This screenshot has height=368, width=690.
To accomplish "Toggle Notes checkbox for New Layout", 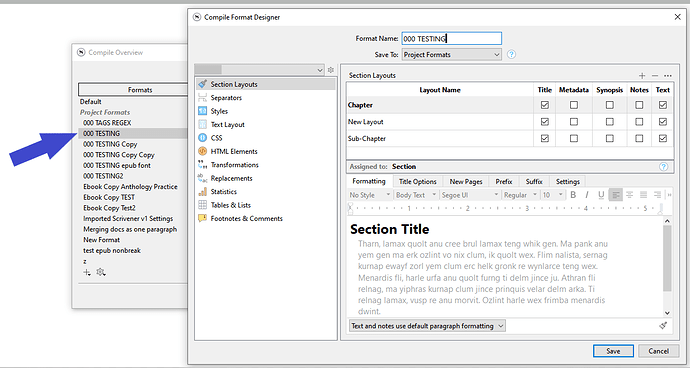I will tap(639, 122).
